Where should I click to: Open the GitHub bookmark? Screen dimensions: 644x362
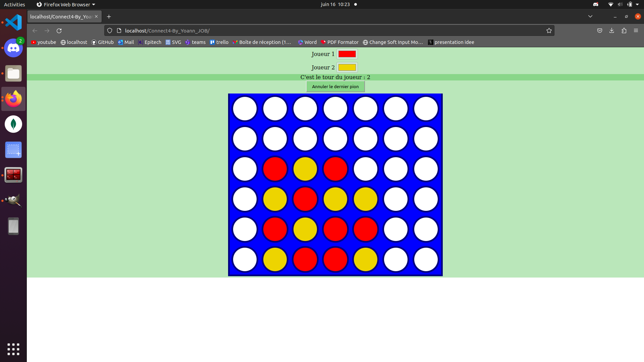[103, 42]
